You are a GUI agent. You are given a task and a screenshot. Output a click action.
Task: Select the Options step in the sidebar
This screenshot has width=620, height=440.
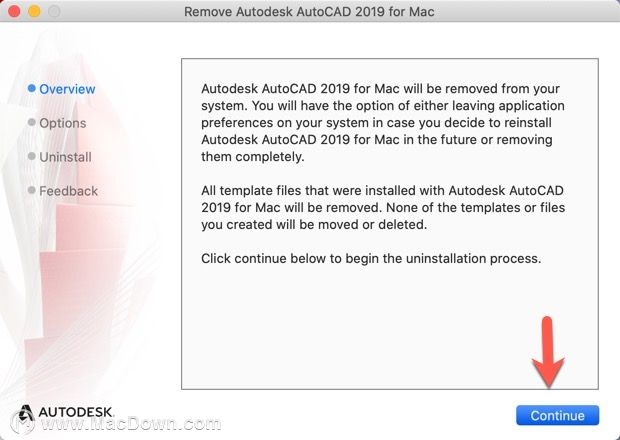click(x=62, y=123)
